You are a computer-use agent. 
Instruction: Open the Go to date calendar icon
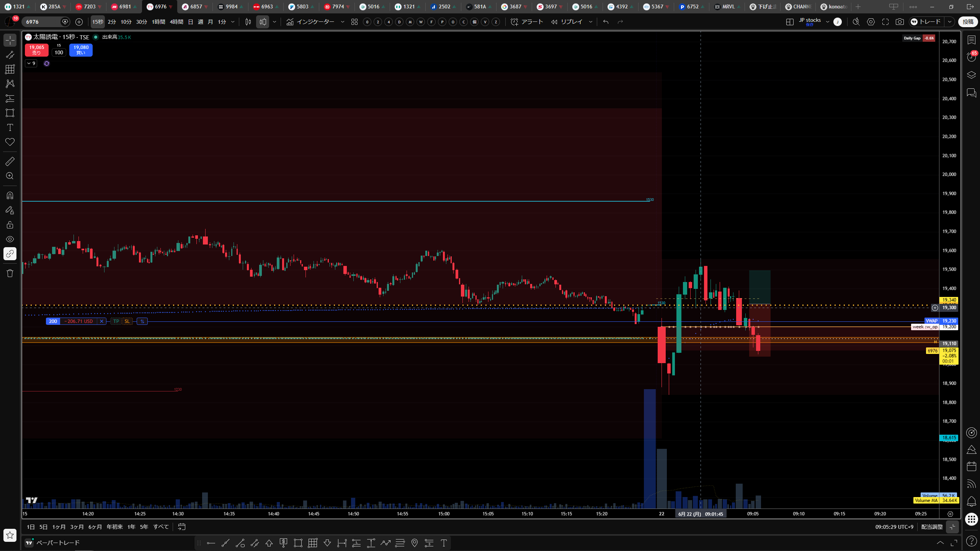(x=182, y=527)
